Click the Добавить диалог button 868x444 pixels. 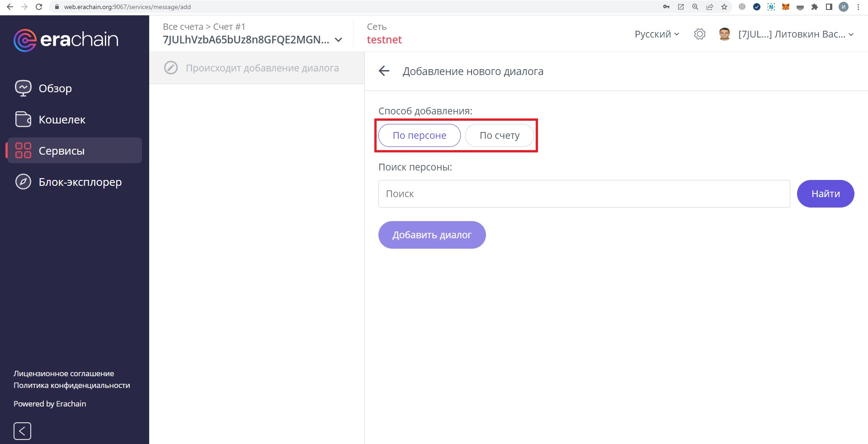[432, 235]
